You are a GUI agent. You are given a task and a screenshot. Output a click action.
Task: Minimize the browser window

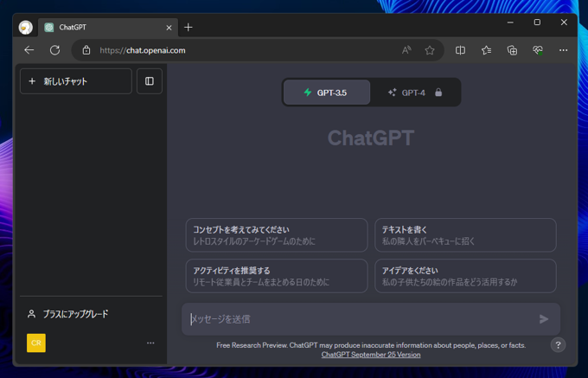(x=510, y=22)
